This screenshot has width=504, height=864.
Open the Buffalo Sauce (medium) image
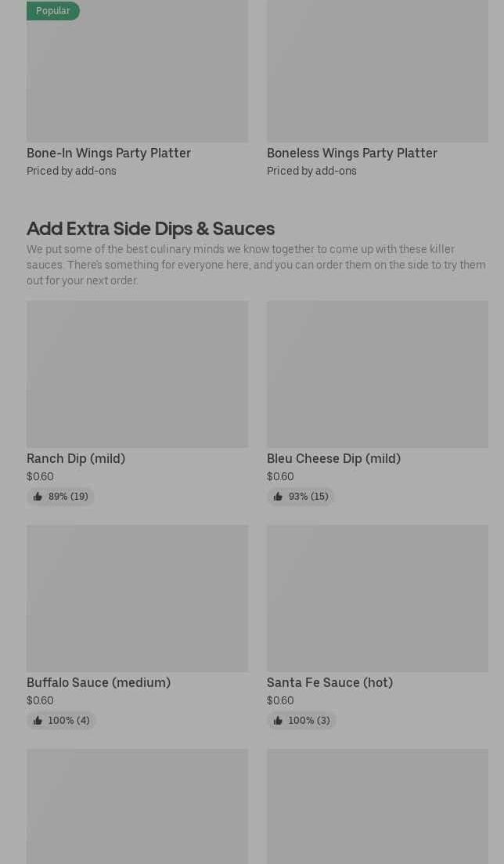click(137, 598)
